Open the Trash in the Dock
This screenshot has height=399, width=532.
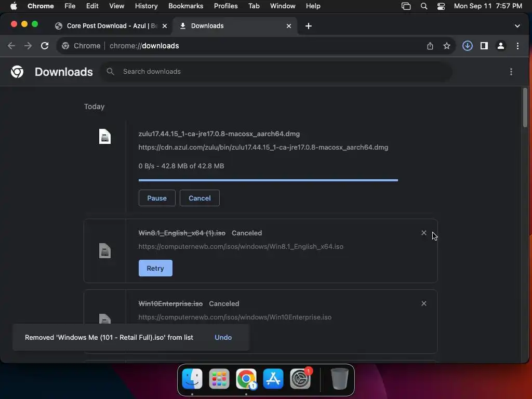click(x=339, y=379)
